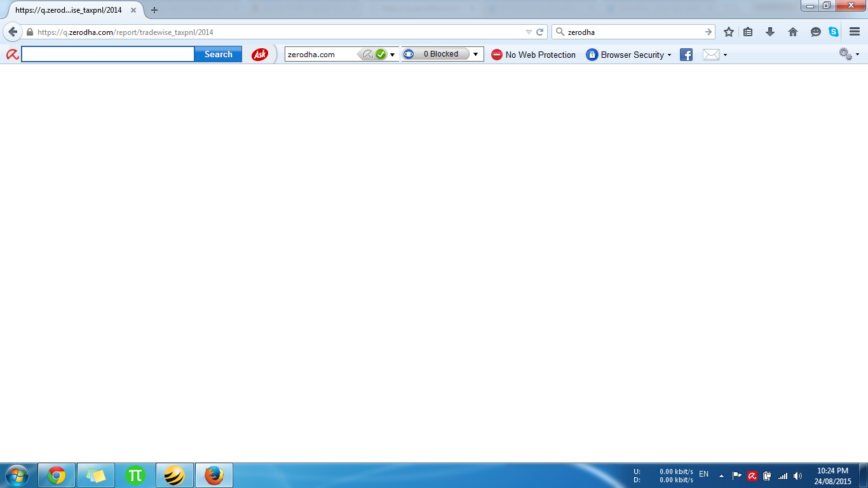Bookmark this page with the star icon

(x=729, y=32)
